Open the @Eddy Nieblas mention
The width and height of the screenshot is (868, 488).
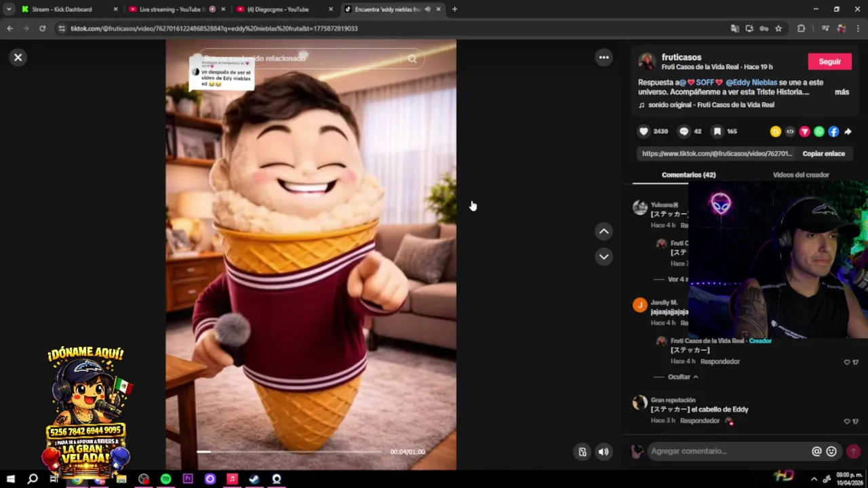pos(751,83)
